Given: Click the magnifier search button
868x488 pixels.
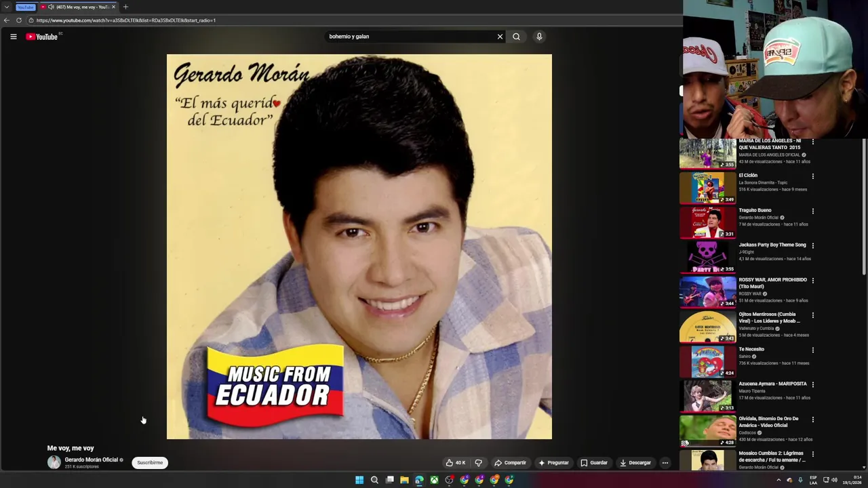Looking at the screenshot, I should click(x=516, y=37).
